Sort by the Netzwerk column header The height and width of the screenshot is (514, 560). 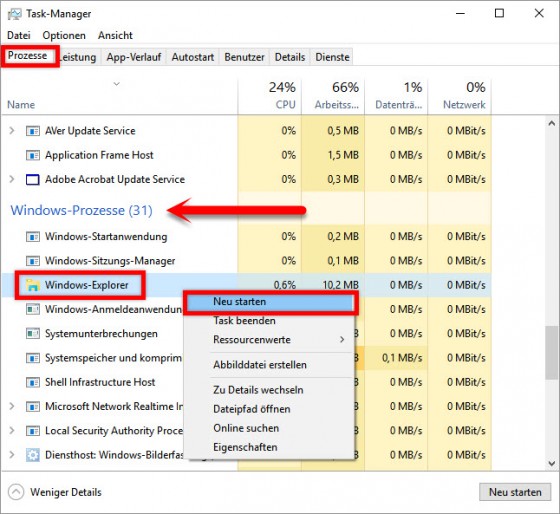pyautogui.click(x=460, y=96)
